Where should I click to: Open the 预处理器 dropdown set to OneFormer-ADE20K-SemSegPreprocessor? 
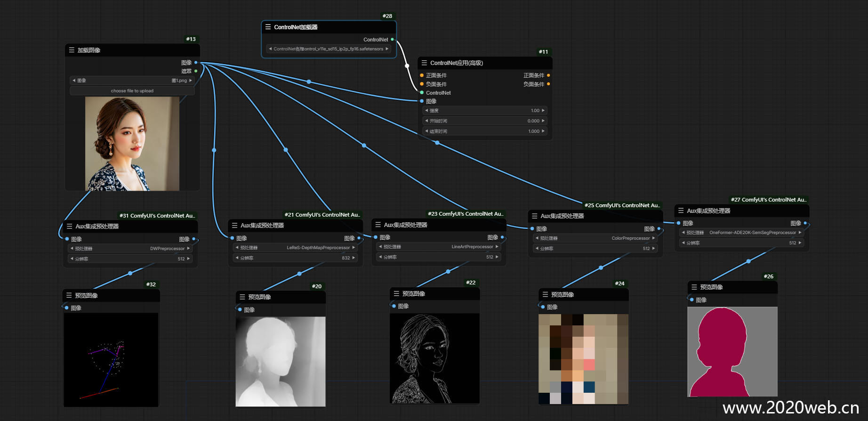pyautogui.click(x=742, y=233)
